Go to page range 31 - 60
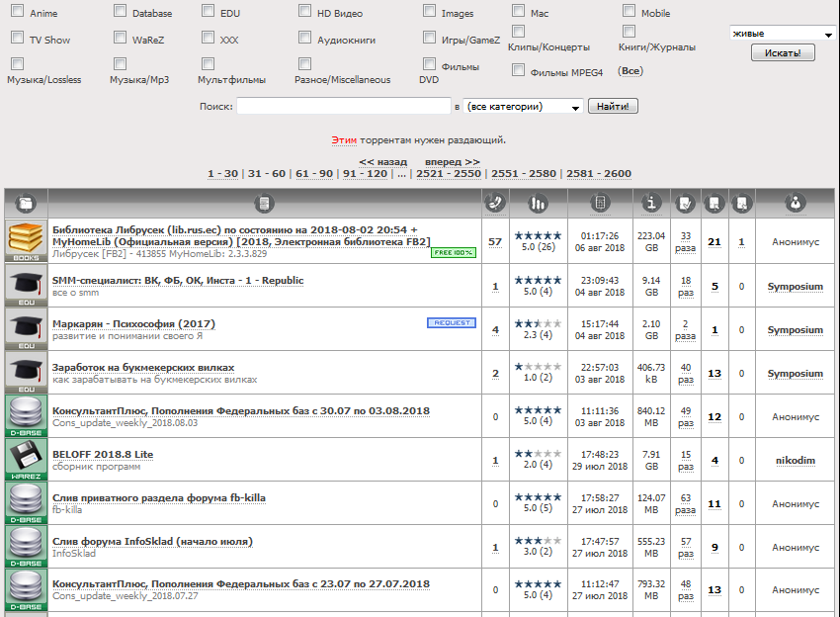Viewport: 840px width, 617px height. click(x=266, y=174)
